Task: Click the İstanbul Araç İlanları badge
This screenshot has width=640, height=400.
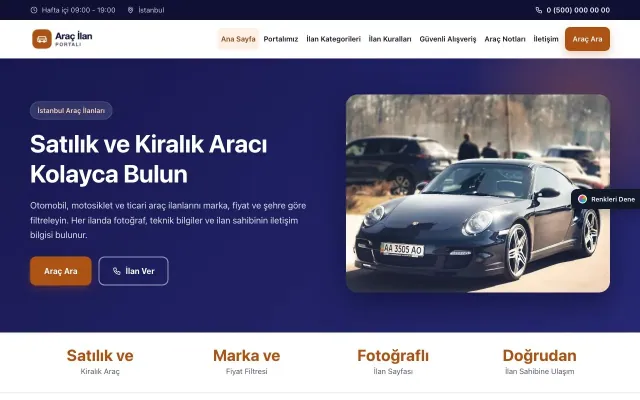Action: pyautogui.click(x=71, y=111)
